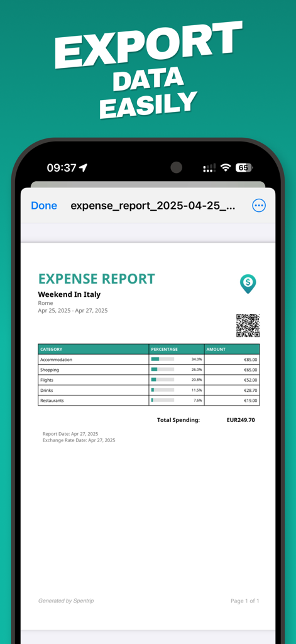Tap the Accommodation 34.0% progress bar

point(163,359)
